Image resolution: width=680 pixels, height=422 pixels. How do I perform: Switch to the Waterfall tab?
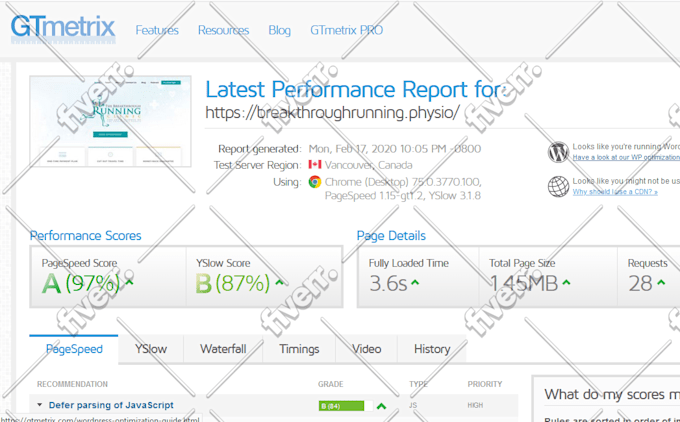(x=223, y=349)
